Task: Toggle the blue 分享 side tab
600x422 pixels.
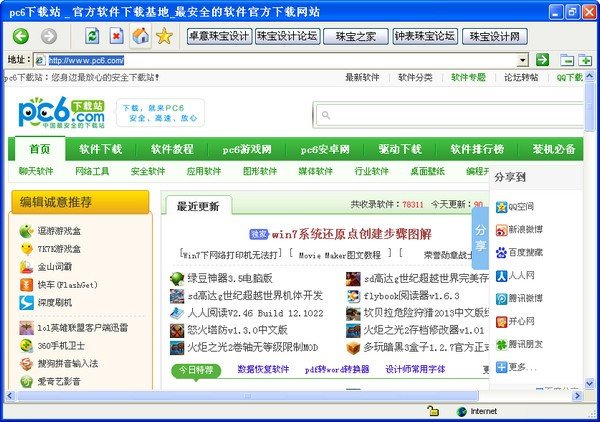Action: 480,236
